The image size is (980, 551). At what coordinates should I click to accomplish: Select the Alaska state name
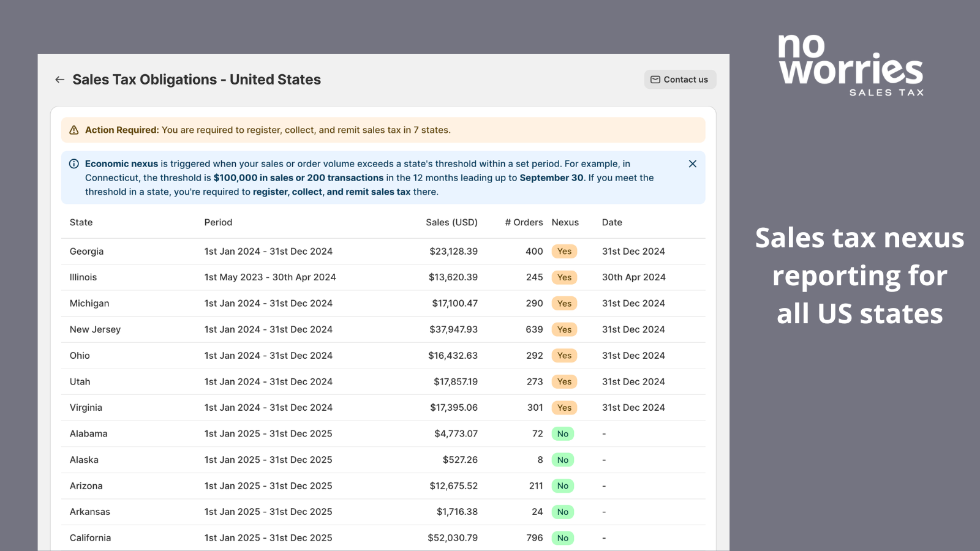tap(84, 460)
